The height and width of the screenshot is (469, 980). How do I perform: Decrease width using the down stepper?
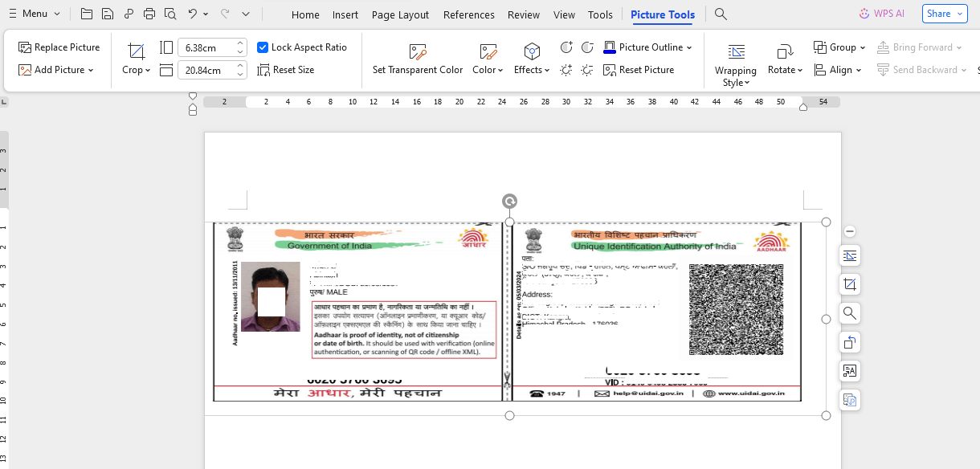240,75
